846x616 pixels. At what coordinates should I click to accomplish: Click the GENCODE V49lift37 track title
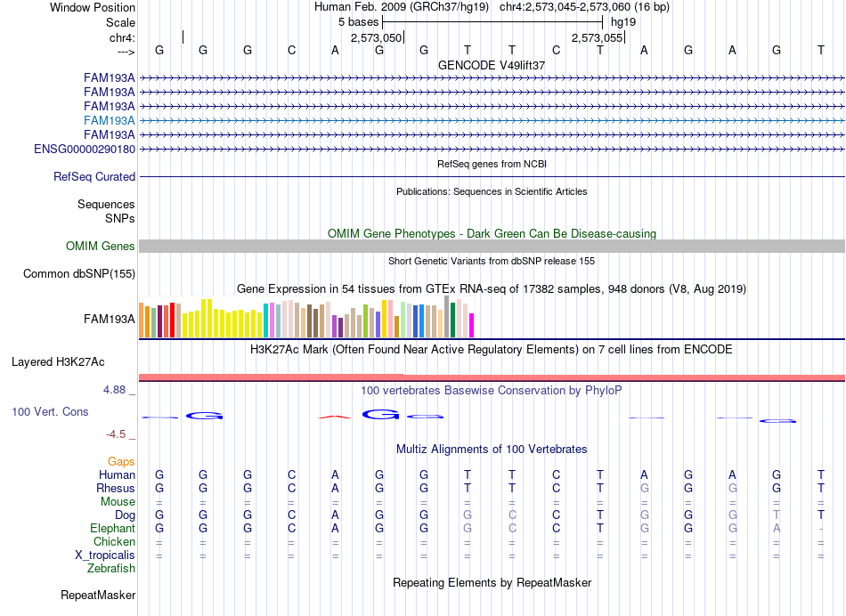[x=492, y=65]
